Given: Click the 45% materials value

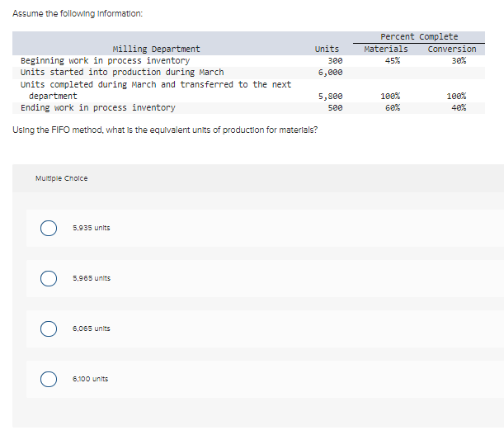Looking at the screenshot, I should click(393, 60).
